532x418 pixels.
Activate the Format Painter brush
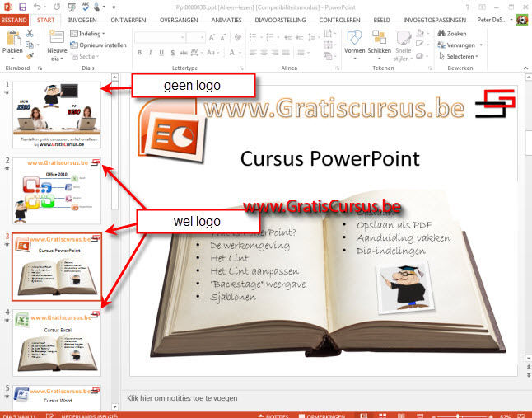(x=30, y=56)
